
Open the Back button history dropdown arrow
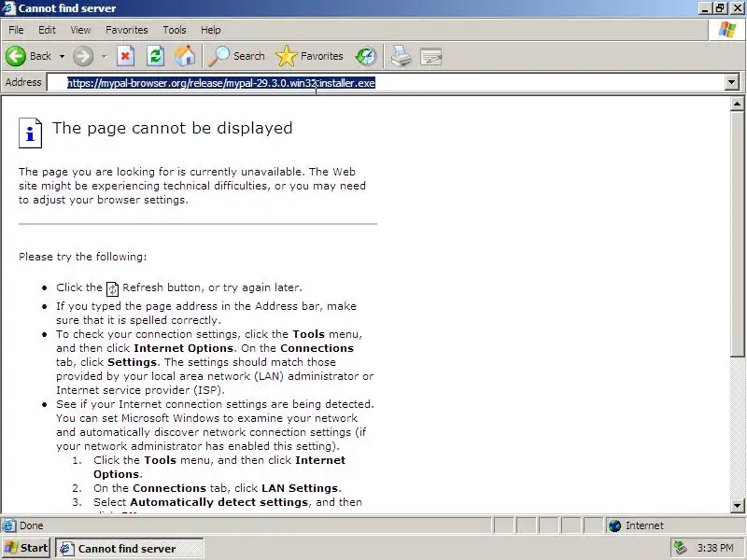[x=62, y=56]
